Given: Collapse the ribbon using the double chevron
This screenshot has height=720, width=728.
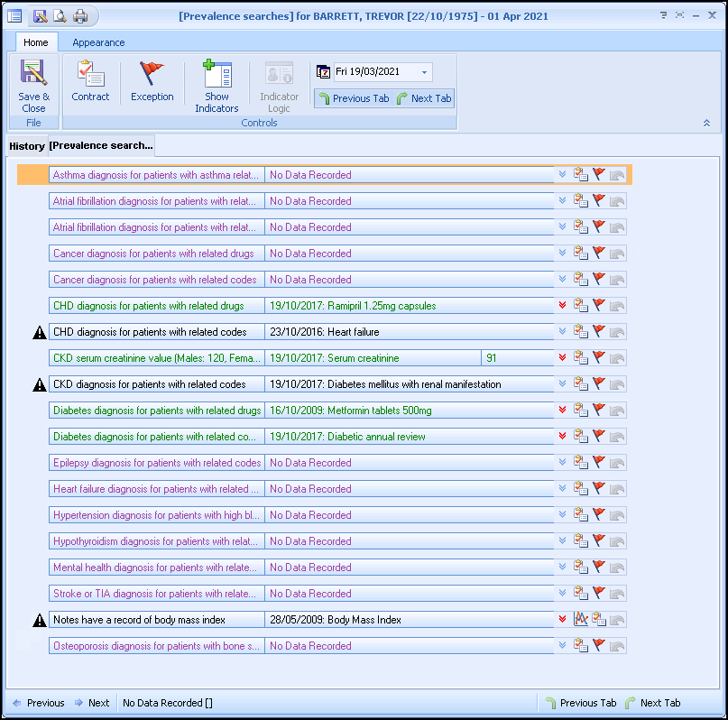Looking at the screenshot, I should tap(706, 123).
